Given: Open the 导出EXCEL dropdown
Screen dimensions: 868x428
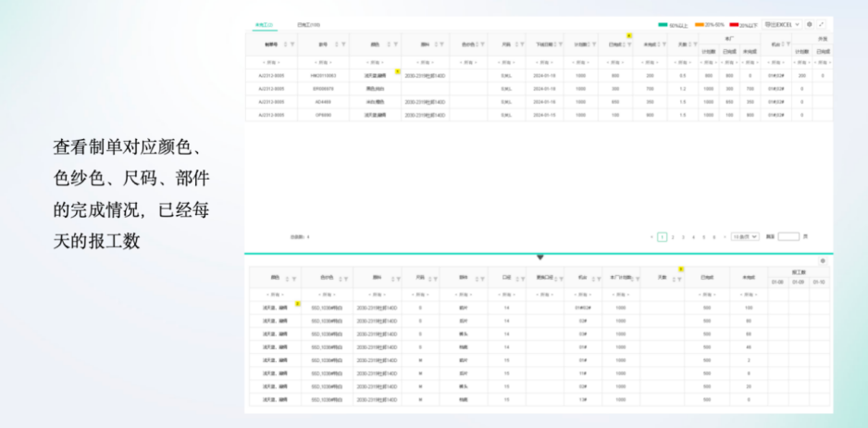Looking at the screenshot, I should (x=776, y=24).
